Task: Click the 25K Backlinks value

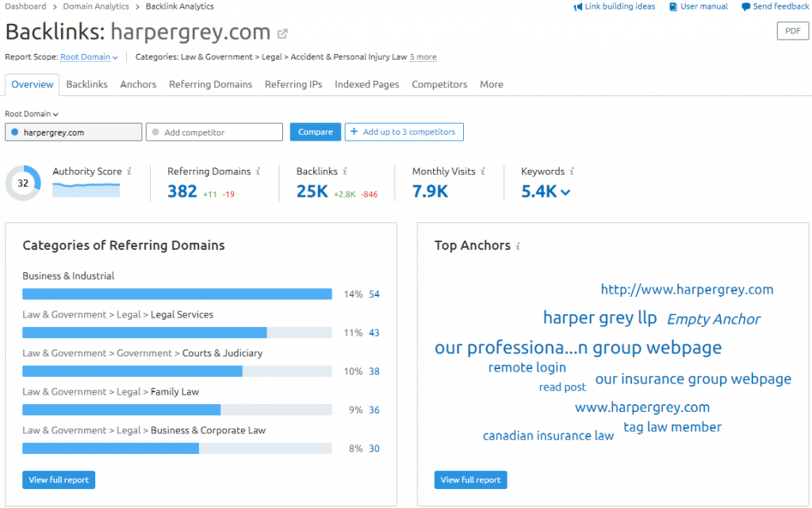Action: (x=312, y=192)
